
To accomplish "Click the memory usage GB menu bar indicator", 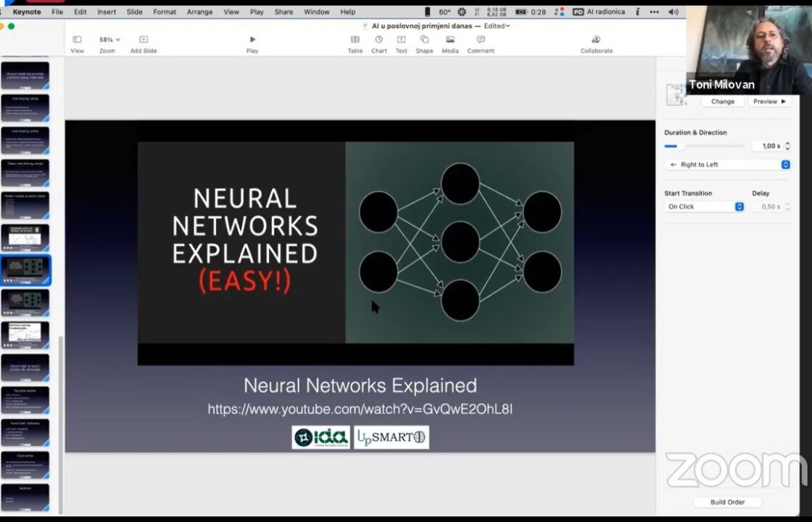I will pyautogui.click(x=492, y=12).
